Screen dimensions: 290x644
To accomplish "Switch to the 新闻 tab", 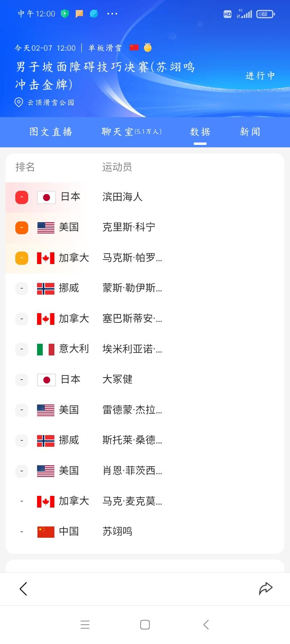I will pyautogui.click(x=250, y=132).
